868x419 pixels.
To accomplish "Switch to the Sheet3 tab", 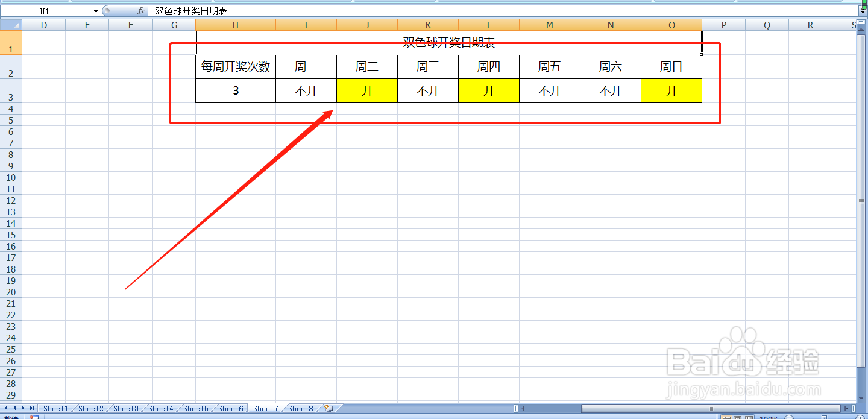I will tap(125, 408).
